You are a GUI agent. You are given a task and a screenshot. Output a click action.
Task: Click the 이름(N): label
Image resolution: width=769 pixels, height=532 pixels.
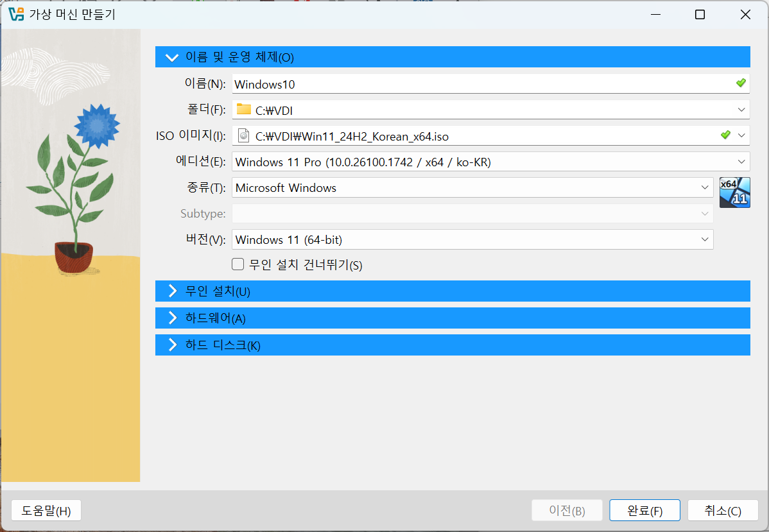[205, 84]
